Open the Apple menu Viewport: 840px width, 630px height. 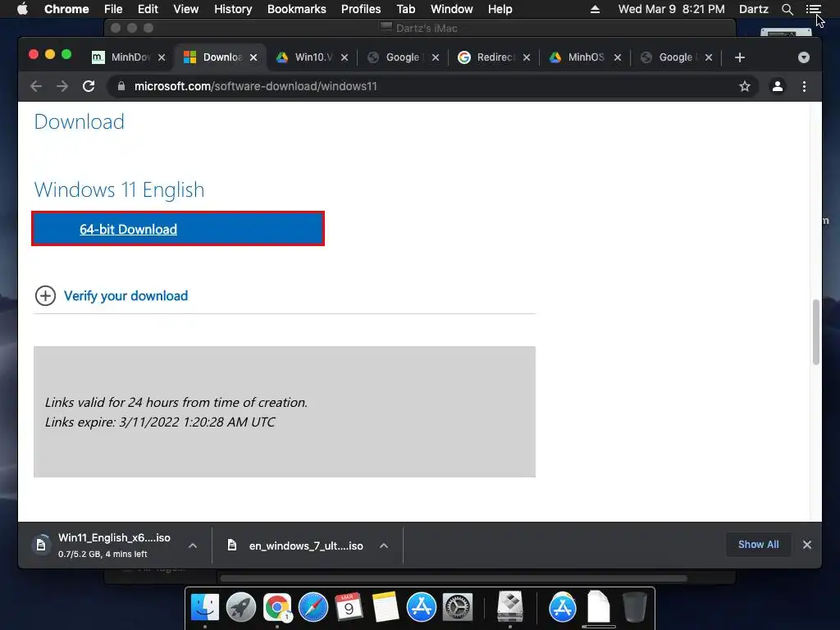pos(22,9)
